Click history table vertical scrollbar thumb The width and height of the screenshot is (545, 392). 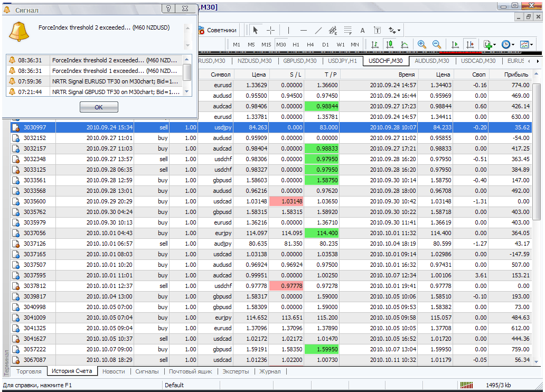coord(537,152)
